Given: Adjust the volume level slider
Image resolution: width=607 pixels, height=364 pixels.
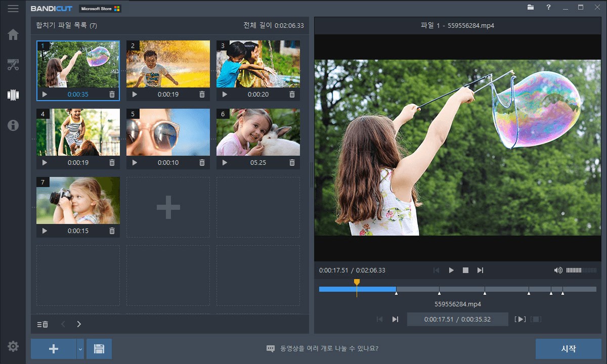Looking at the screenshot, I should coord(581,270).
